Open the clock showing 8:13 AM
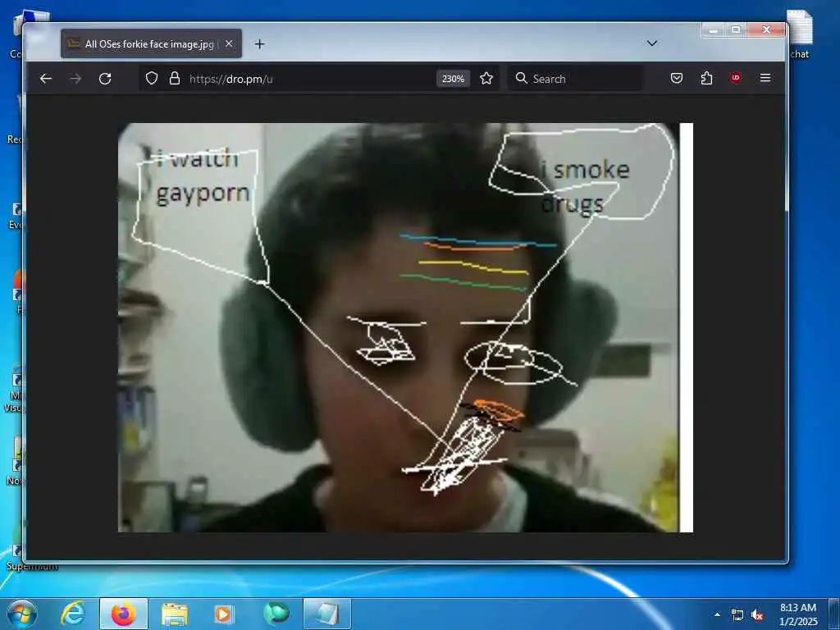840x630 pixels. [798, 614]
